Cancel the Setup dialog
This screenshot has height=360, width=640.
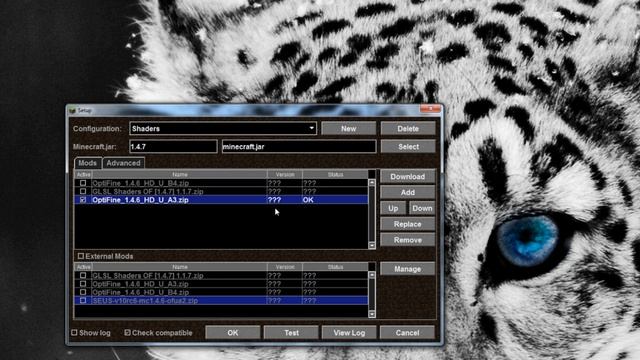click(407, 333)
